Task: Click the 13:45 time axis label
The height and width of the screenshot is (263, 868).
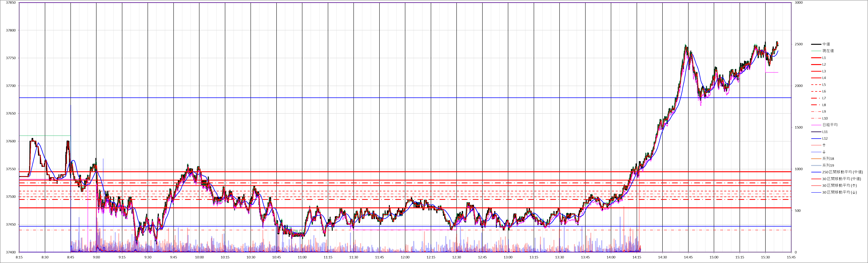Action: click(x=585, y=257)
